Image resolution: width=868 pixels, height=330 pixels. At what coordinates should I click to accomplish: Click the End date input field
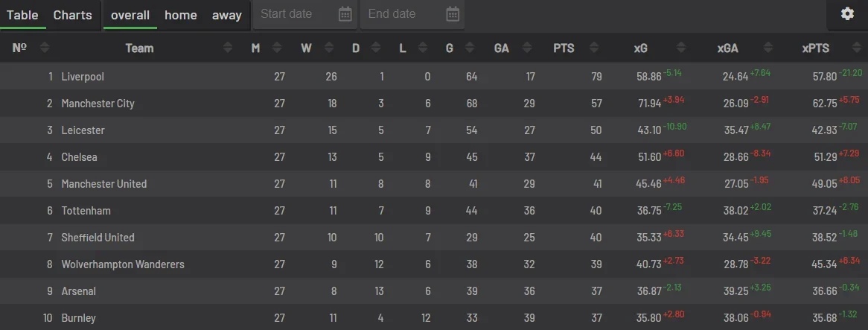(x=402, y=14)
